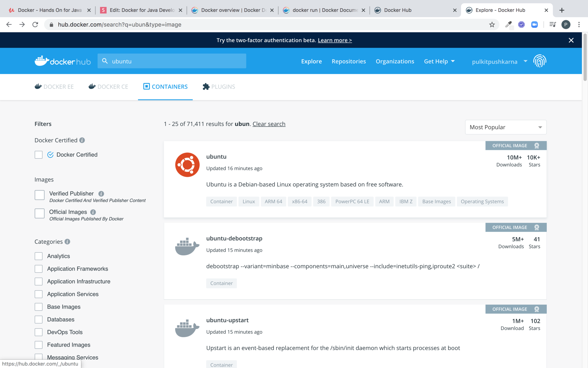Open the pulkitpushkarna account dropdown

pos(499,61)
